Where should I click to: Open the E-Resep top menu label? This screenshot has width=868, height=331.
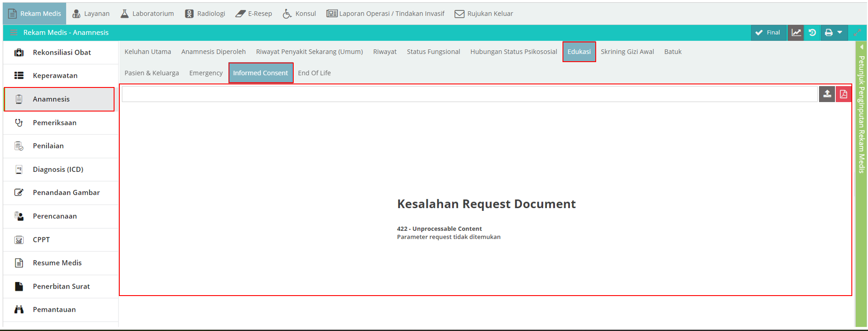point(260,14)
